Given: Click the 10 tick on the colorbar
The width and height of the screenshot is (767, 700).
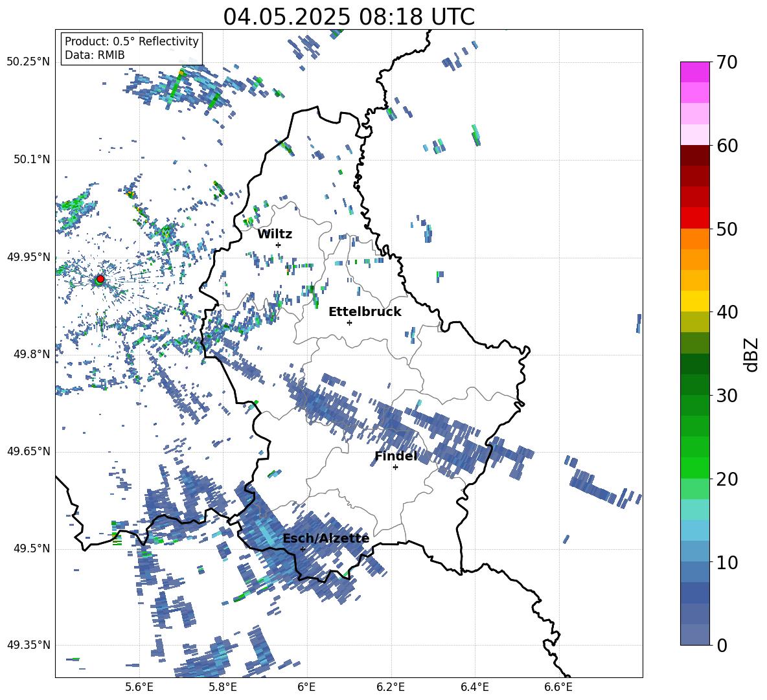Looking at the screenshot, I should 727,562.
